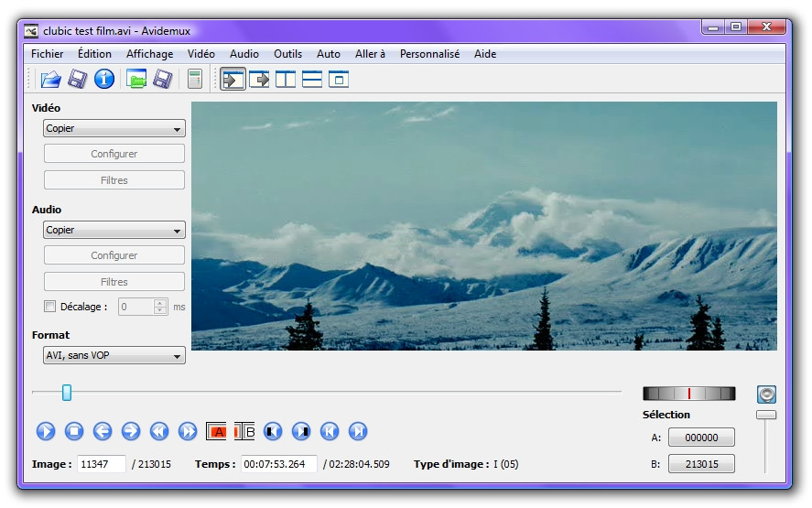
Task: Go to the next frame arrow
Action: [131, 431]
